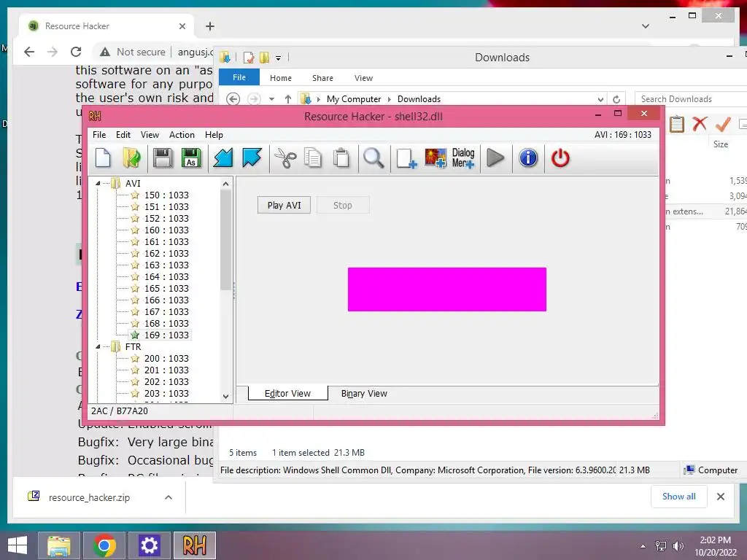Refresh the Downloads folder view
The width and height of the screenshot is (747, 560).
(616, 99)
